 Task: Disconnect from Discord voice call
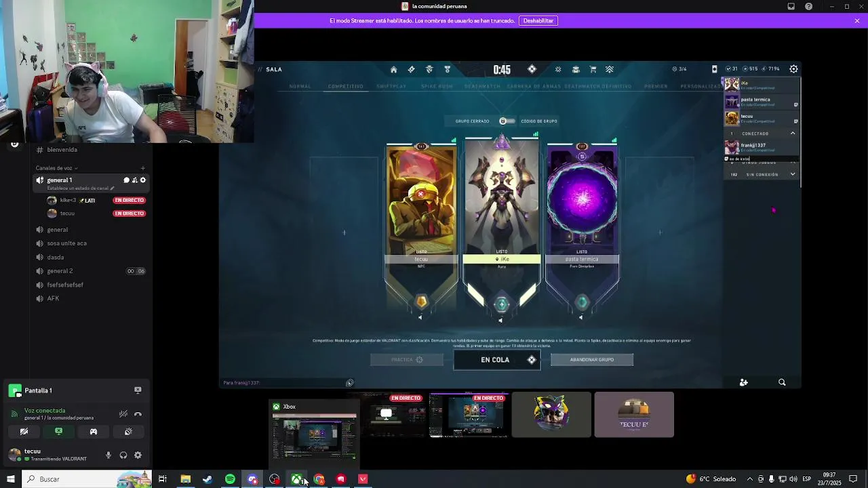point(138,413)
